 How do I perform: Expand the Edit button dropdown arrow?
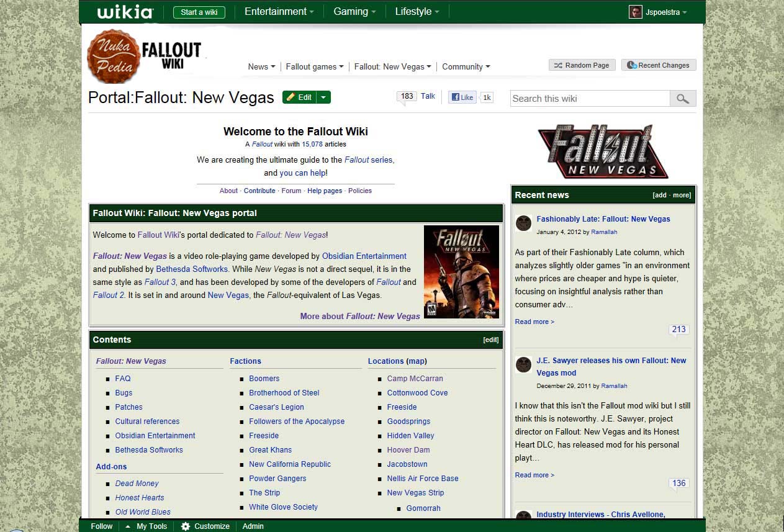323,97
